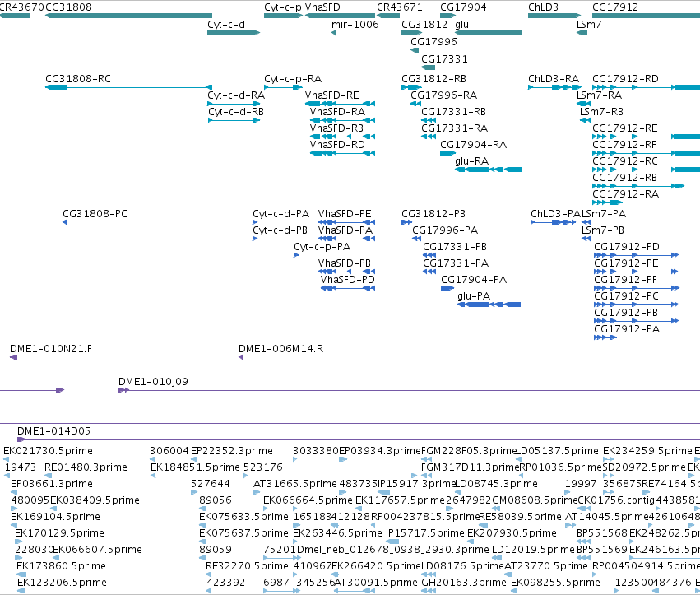700x595 pixels.
Task: Click the CG17912-PA protein label
Action: (x=627, y=329)
